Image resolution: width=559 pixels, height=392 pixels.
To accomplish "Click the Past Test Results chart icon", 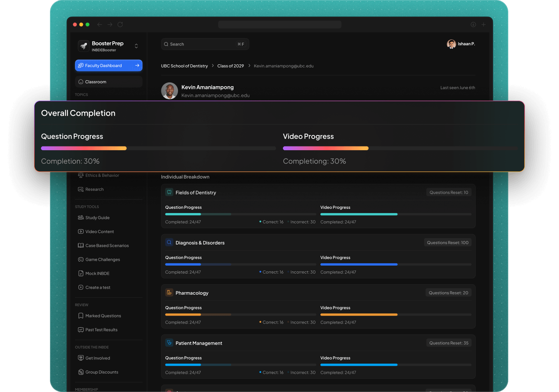I will pyautogui.click(x=81, y=330).
